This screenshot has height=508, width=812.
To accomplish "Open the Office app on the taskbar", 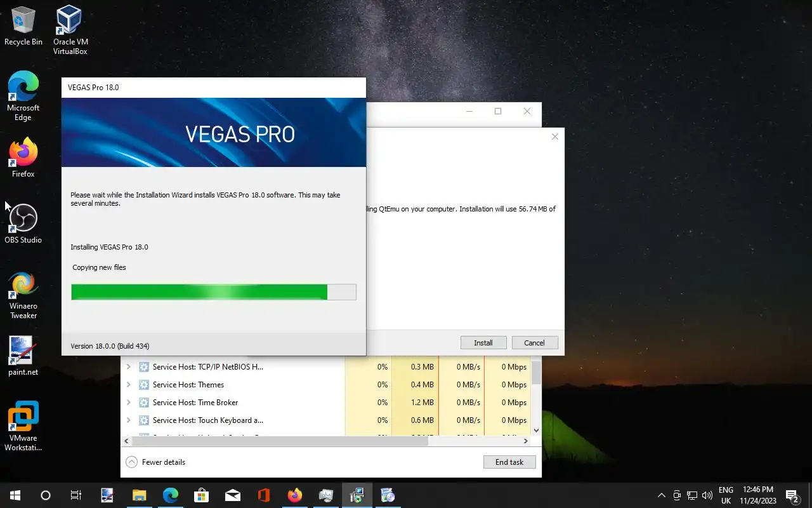I will [264, 495].
